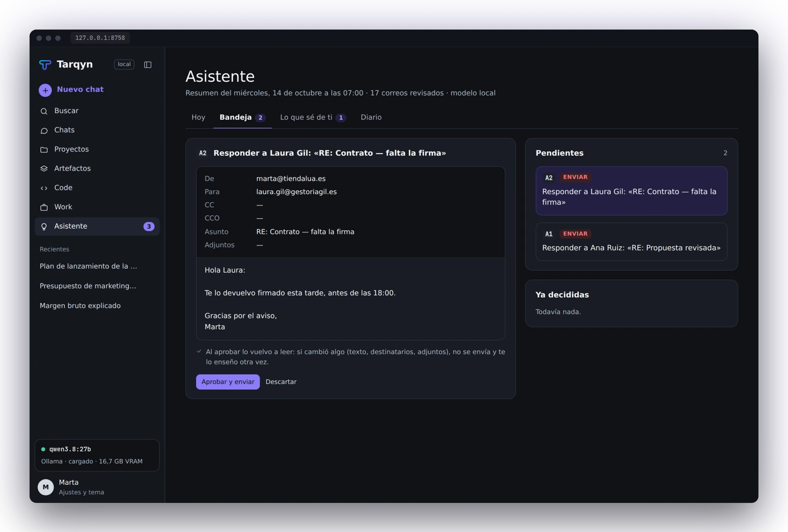Open the Lo que sé de ti tab
This screenshot has height=532, width=788.
(x=313, y=117)
